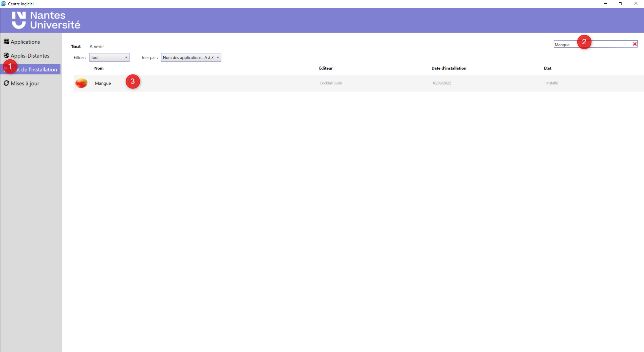The width and height of the screenshot is (644, 352).
Task: Clear the search with the red X
Action: (x=635, y=44)
